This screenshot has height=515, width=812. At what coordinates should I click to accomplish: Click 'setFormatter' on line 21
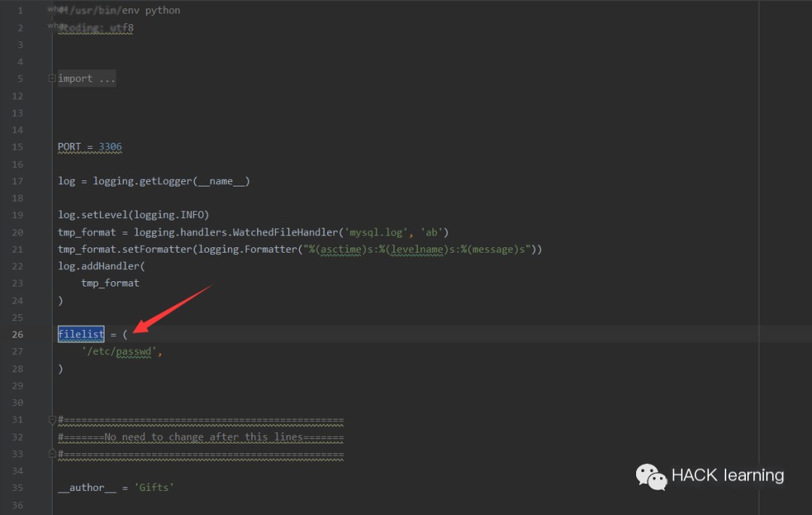(x=157, y=250)
